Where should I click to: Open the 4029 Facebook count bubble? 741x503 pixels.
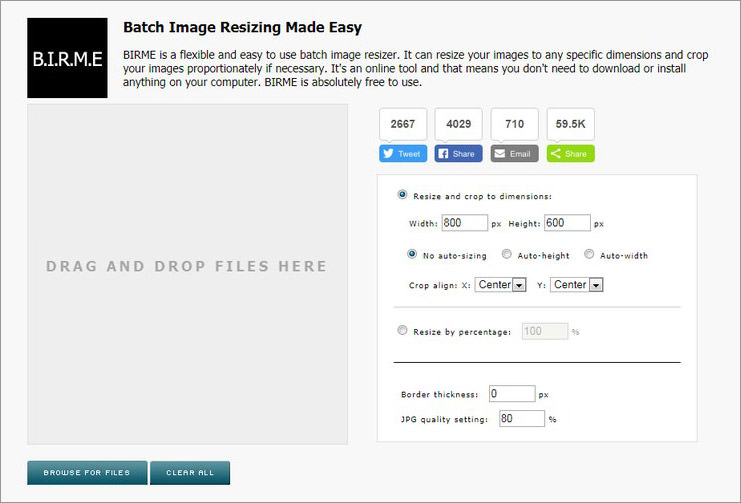[458, 124]
